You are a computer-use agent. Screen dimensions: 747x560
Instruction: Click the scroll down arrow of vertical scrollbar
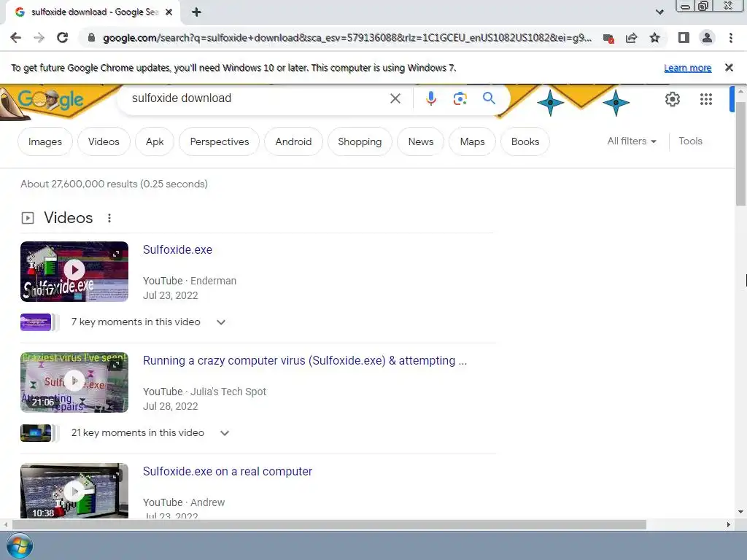[x=740, y=512]
